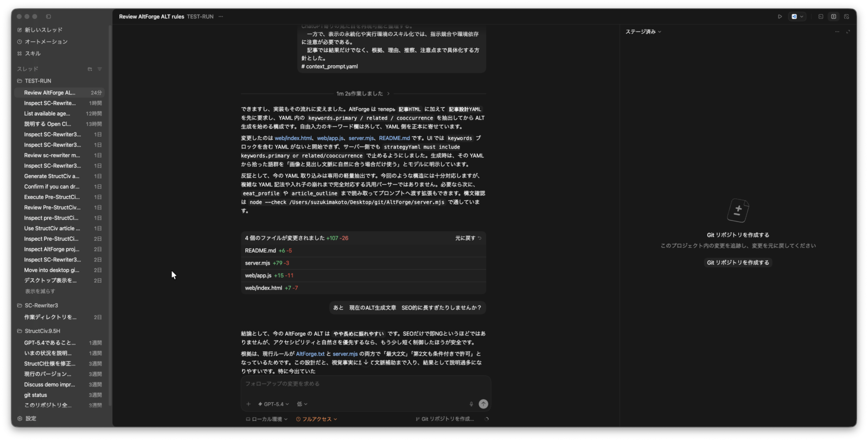
Task: Collapse the TEST-RUN project folder
Action: pos(34,81)
